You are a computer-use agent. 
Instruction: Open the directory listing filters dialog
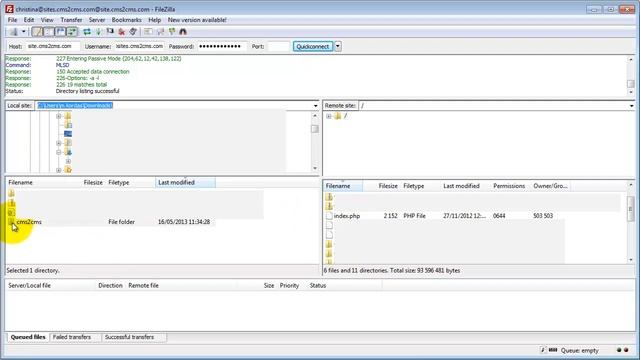(x=148, y=31)
